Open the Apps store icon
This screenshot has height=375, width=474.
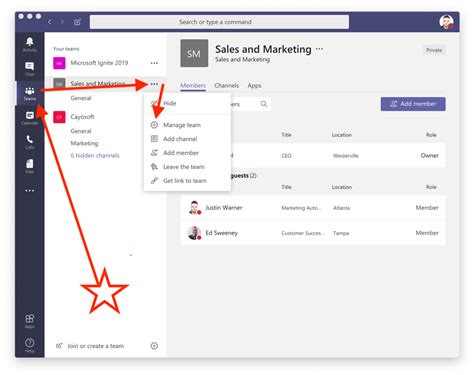point(29,321)
